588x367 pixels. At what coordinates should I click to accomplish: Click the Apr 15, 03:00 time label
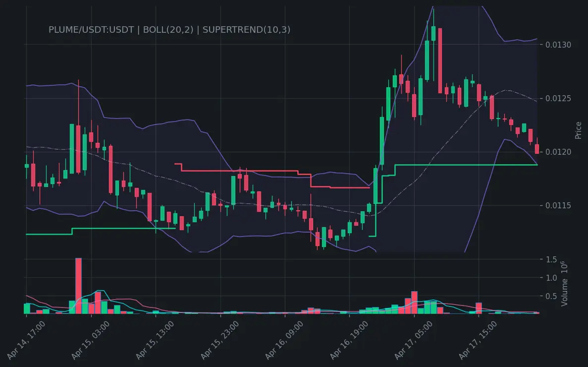[x=90, y=340]
